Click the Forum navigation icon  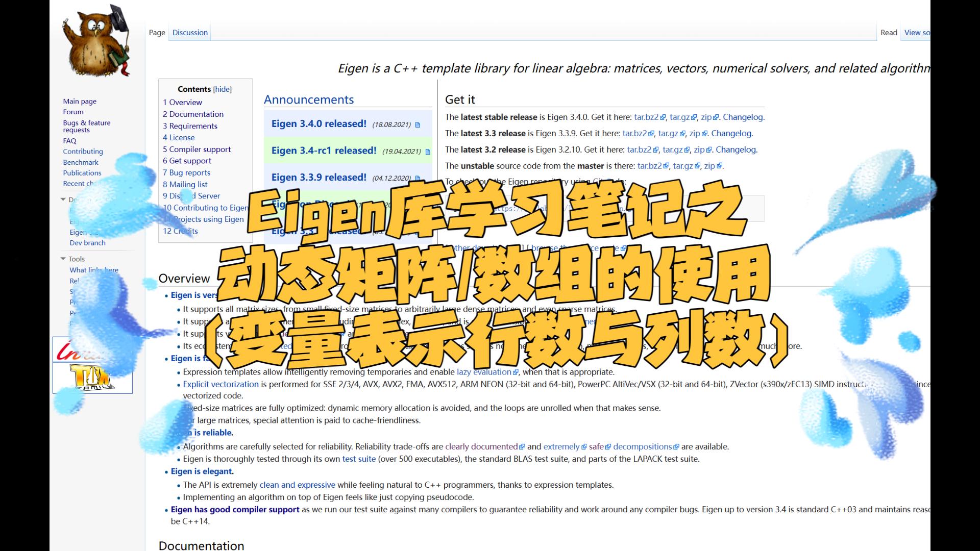[x=72, y=112]
